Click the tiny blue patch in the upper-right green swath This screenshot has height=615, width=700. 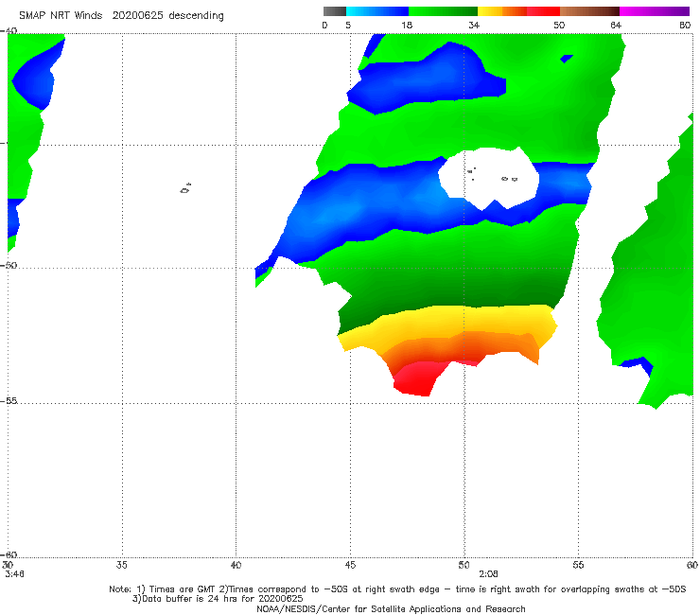[567, 59]
